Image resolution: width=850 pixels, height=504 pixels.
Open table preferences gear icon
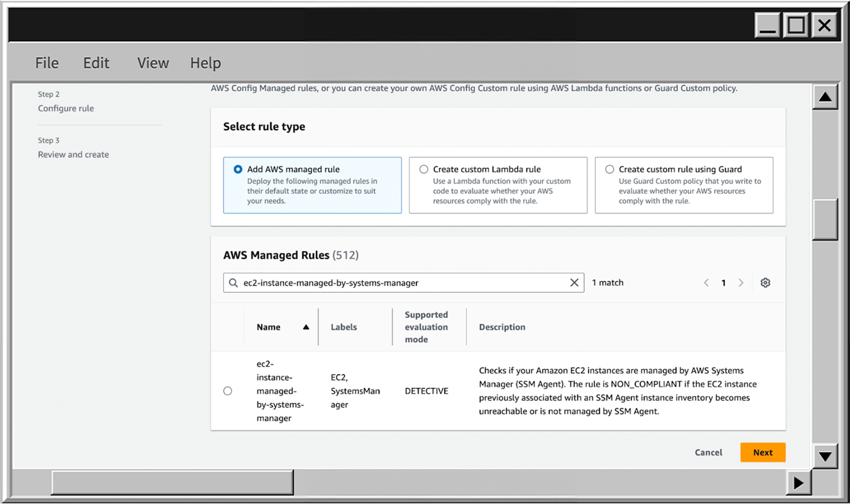tap(765, 282)
